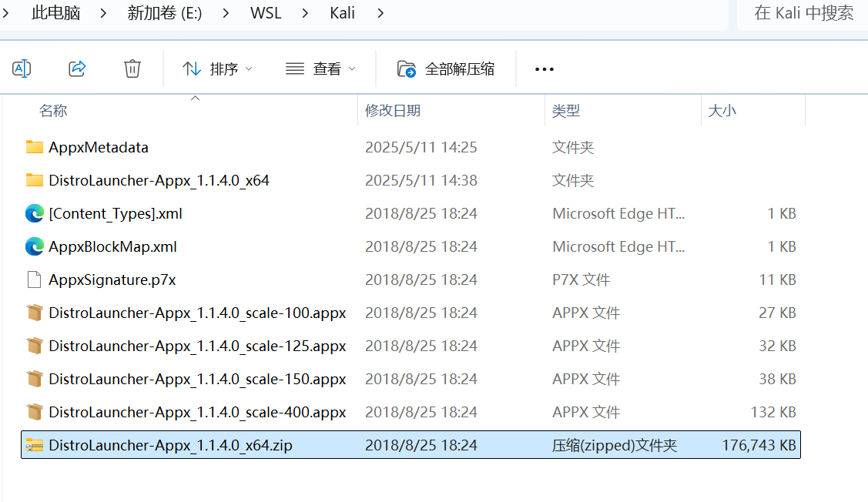
Task: Click the 11 KB size cell
Action: (777, 279)
